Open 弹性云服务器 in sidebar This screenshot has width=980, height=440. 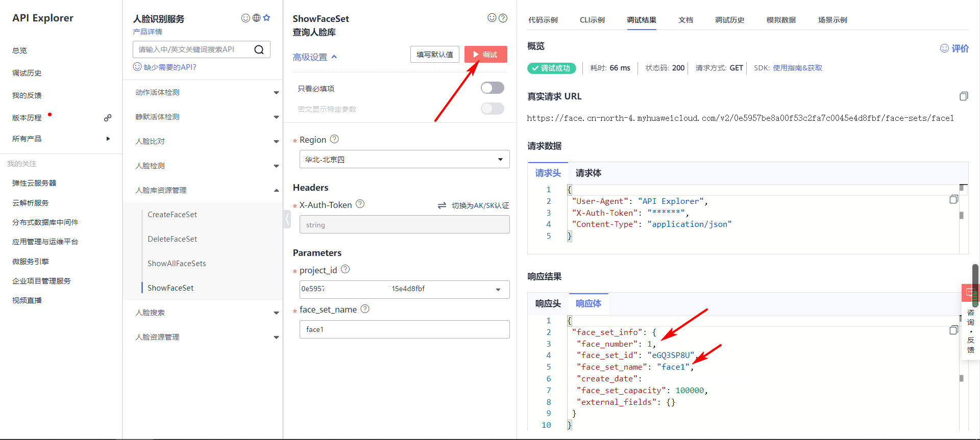click(34, 183)
